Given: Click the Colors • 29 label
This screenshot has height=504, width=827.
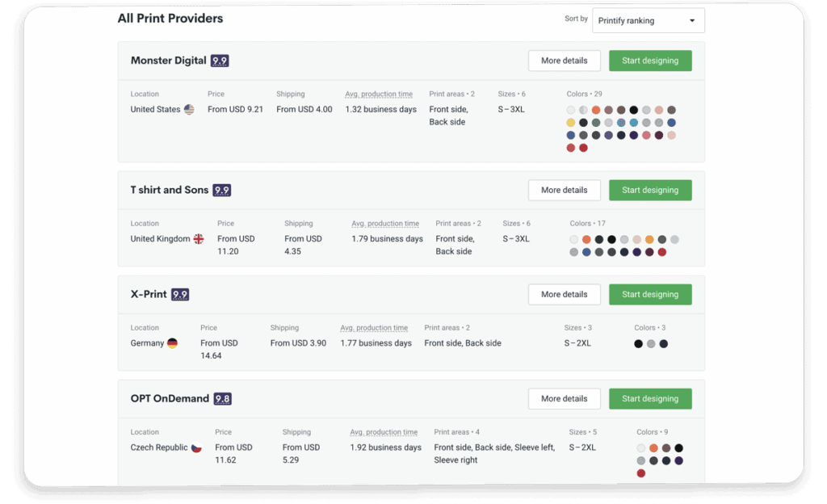Looking at the screenshot, I should (x=585, y=94).
